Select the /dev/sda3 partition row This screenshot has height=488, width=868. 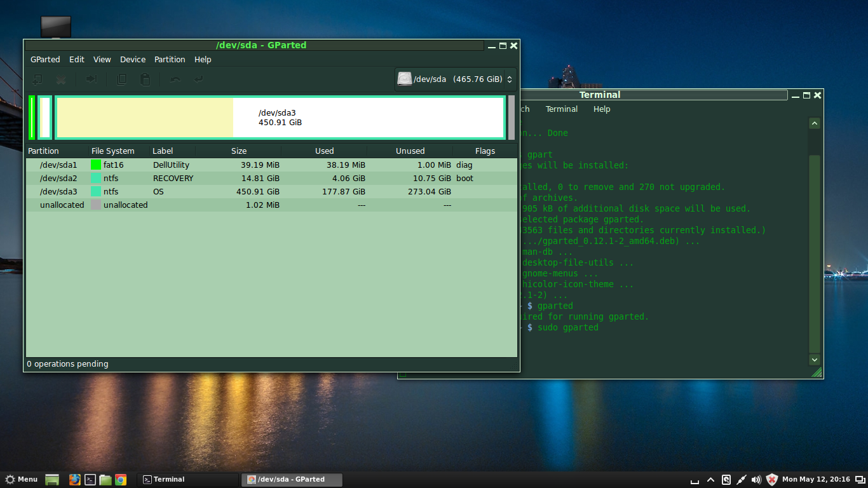pos(271,191)
